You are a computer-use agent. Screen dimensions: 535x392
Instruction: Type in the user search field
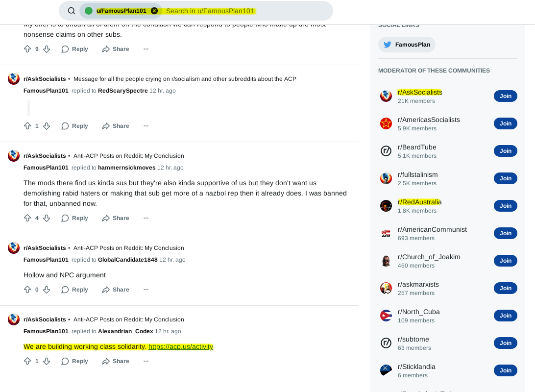245,11
